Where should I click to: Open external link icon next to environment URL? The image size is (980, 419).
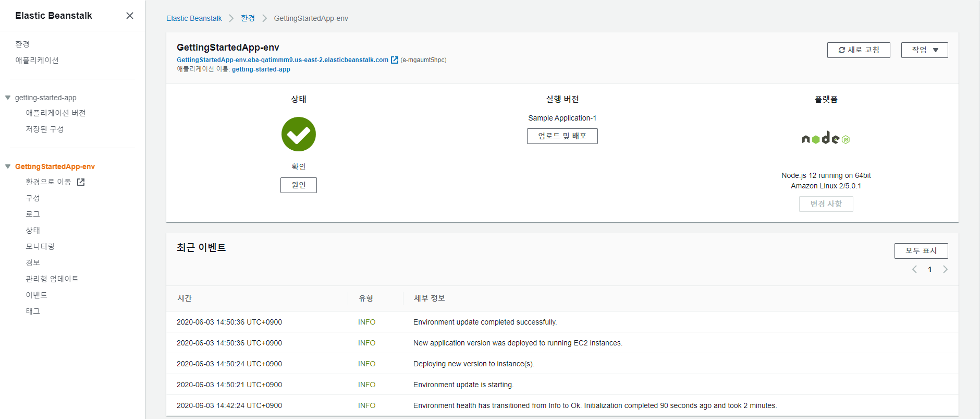tap(395, 60)
